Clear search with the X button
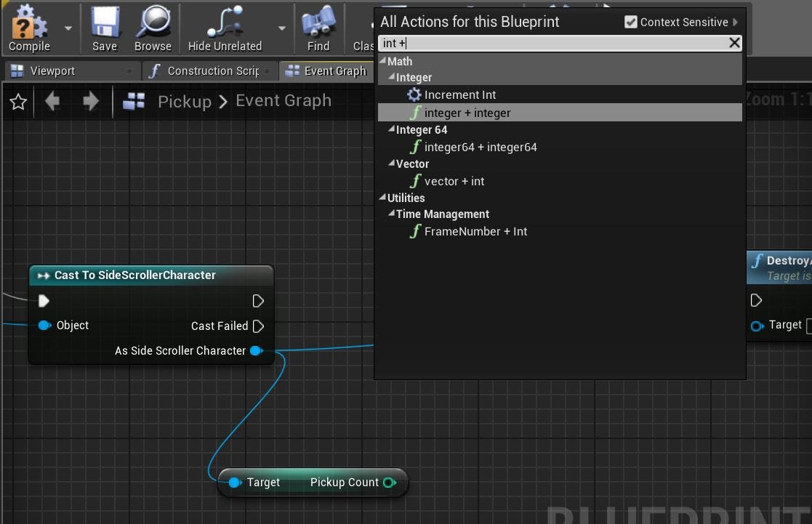This screenshot has height=524, width=812. pos(734,43)
